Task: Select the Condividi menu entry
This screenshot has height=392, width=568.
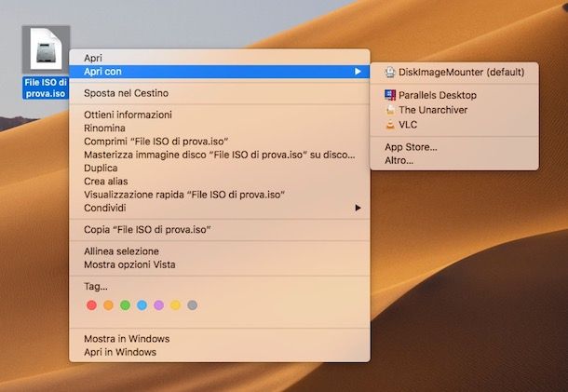Action: (x=220, y=208)
